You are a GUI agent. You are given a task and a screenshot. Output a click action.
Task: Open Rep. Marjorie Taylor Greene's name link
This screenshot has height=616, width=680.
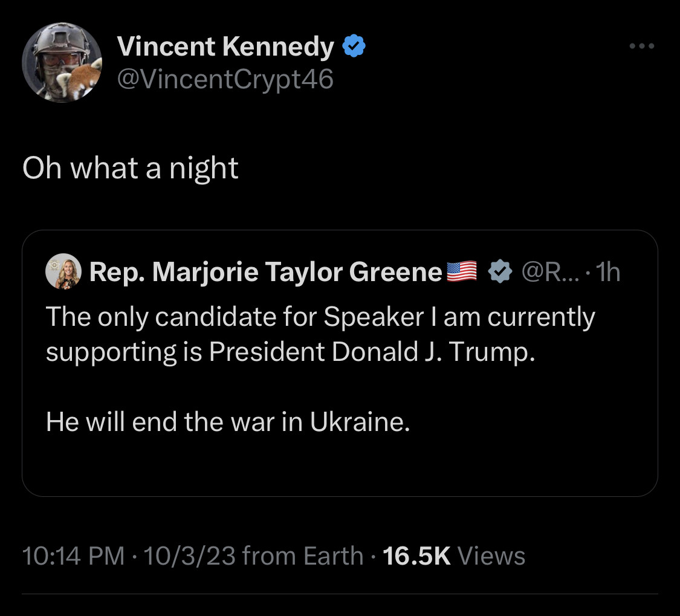[266, 273]
